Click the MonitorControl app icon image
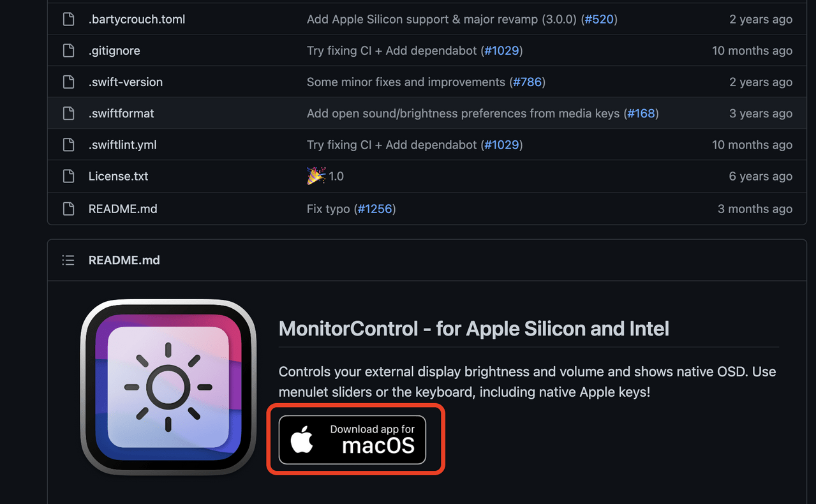Viewport: 816px width, 504px height. click(x=168, y=388)
